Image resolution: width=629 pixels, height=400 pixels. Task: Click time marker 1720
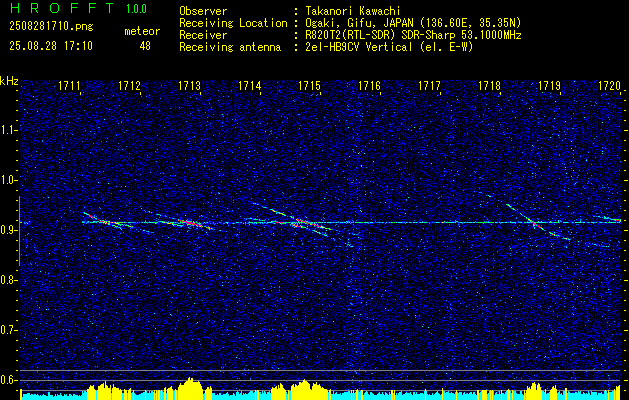coord(609,85)
